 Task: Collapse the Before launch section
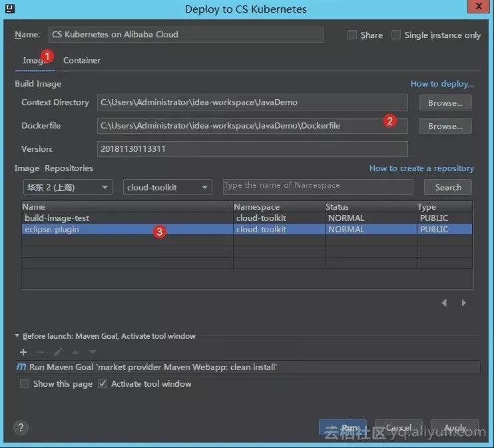click(x=17, y=336)
